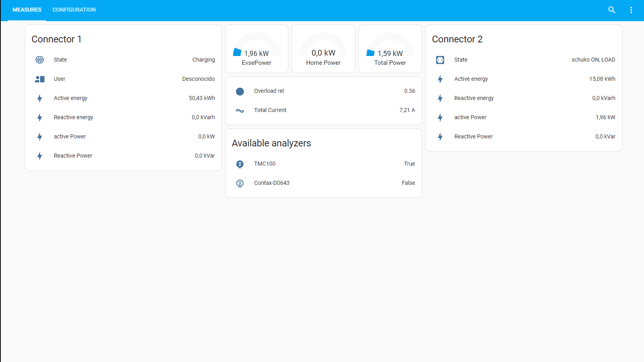Image resolution: width=644 pixels, height=362 pixels.
Task: Click the Total Current wave icon
Action: coord(240,111)
